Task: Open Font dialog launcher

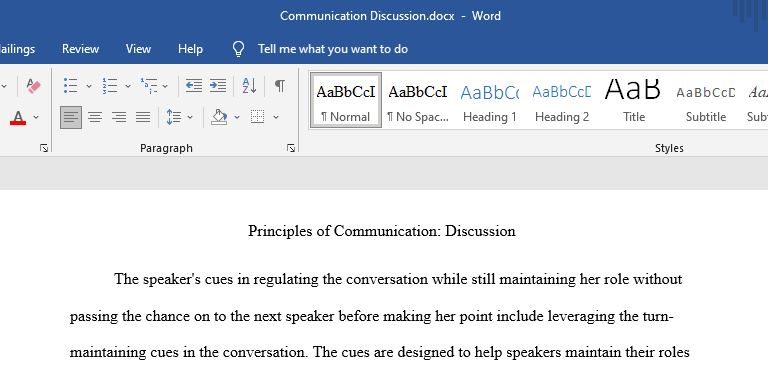Action: (x=44, y=148)
